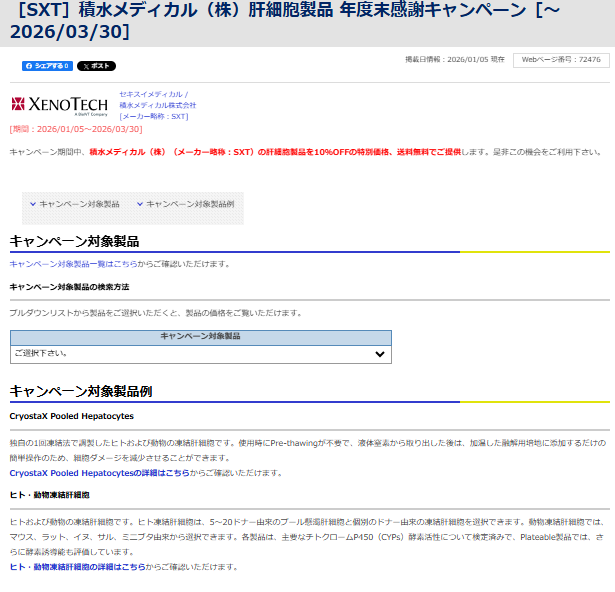Click the キャンペーン対象製品 table header
The height and width of the screenshot is (592, 615).
click(200, 337)
